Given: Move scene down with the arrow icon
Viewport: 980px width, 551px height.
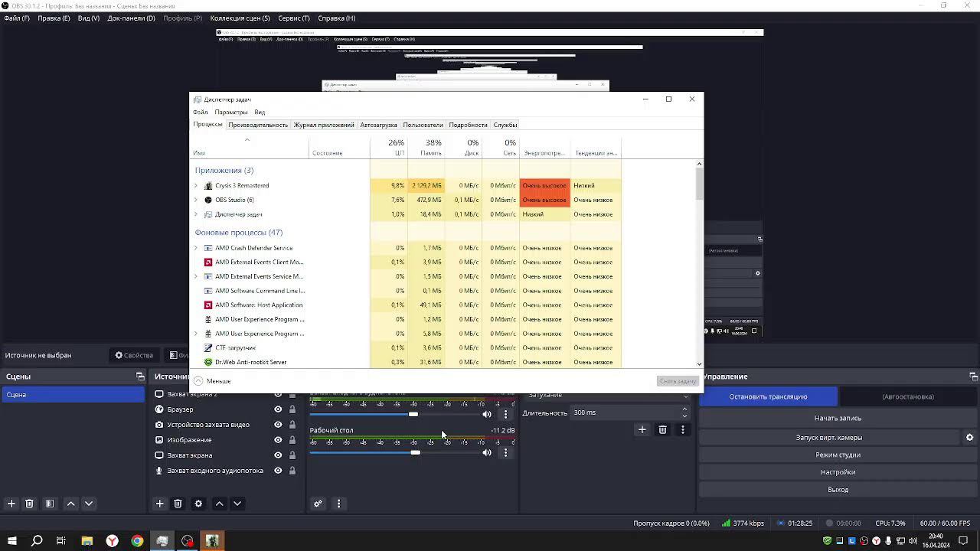Looking at the screenshot, I should pos(89,504).
